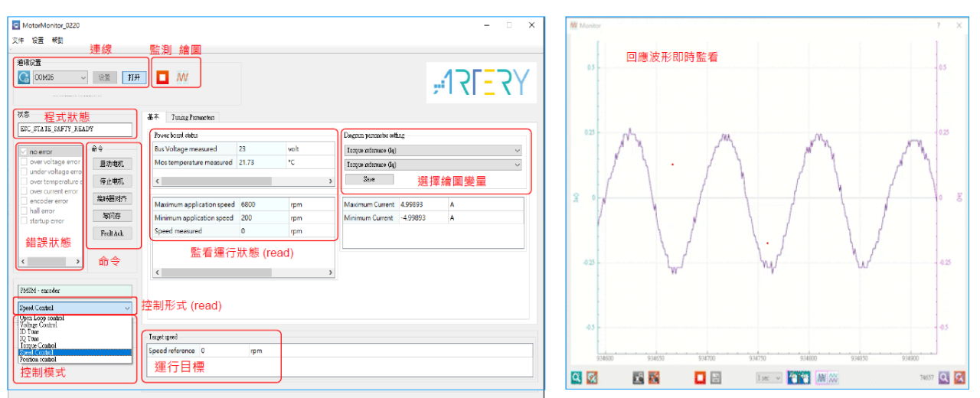Open the 1 sec time interval dropdown

[x=768, y=377]
